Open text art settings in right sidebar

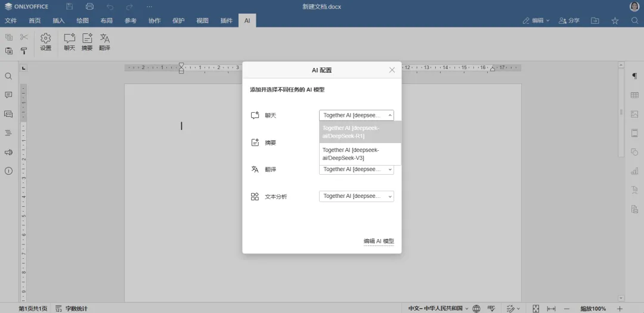634,190
